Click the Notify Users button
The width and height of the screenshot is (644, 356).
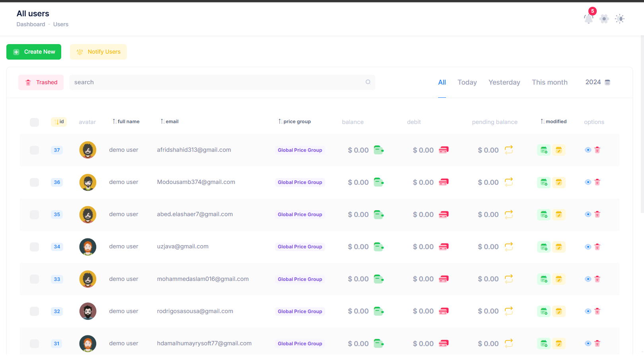(98, 52)
